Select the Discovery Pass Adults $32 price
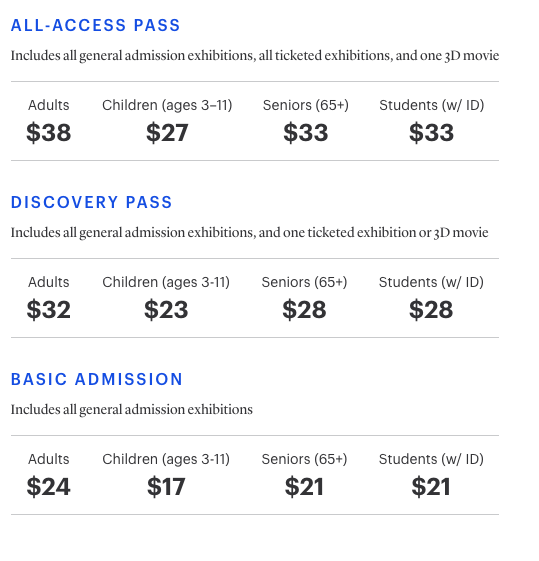Image resolution: width=539 pixels, height=561 pixels. [49, 309]
